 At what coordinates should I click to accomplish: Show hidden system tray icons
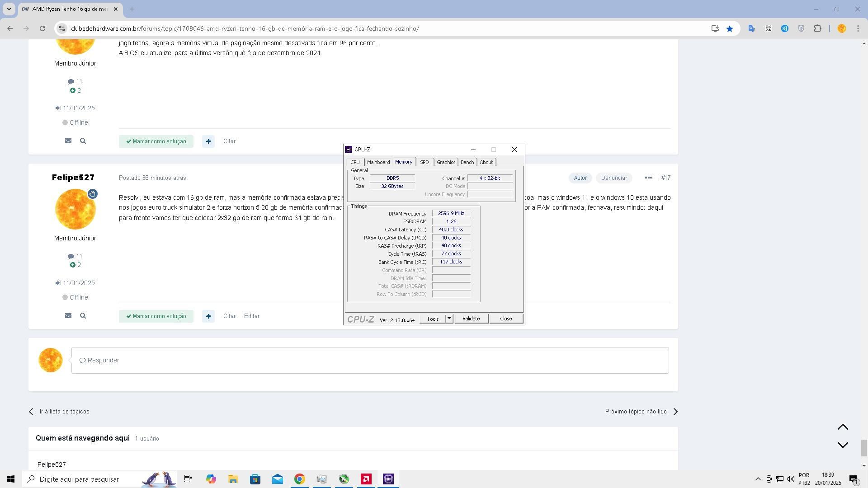(x=758, y=479)
